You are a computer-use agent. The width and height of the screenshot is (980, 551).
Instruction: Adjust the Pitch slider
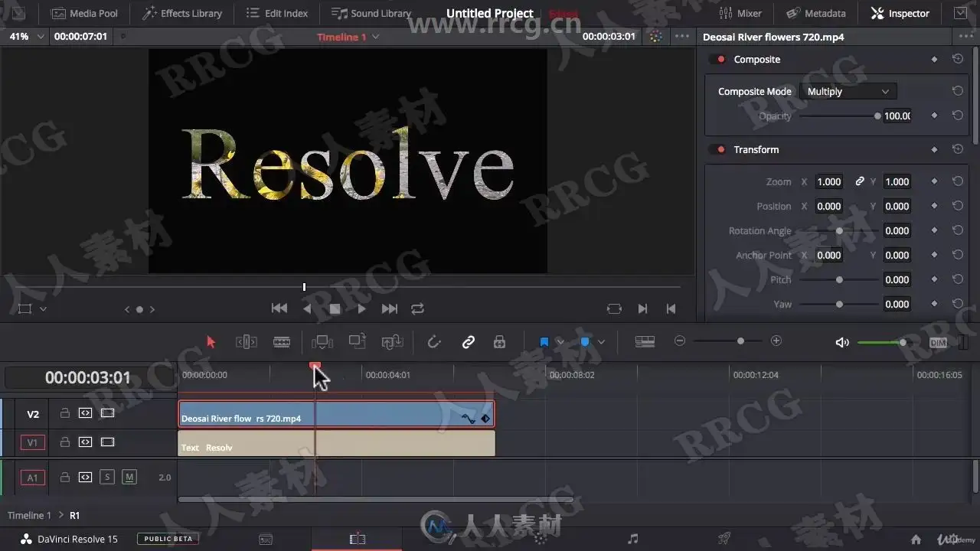tap(840, 279)
